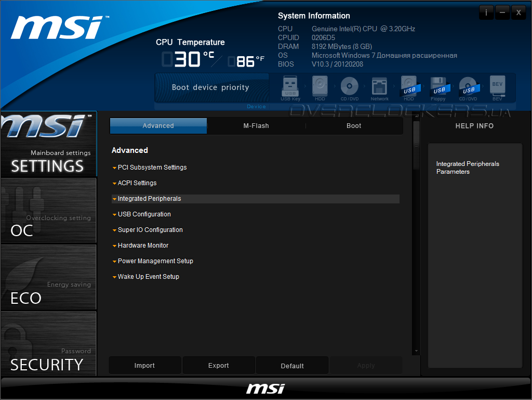Click the Export button
This screenshot has height=400, width=532.
point(219,365)
